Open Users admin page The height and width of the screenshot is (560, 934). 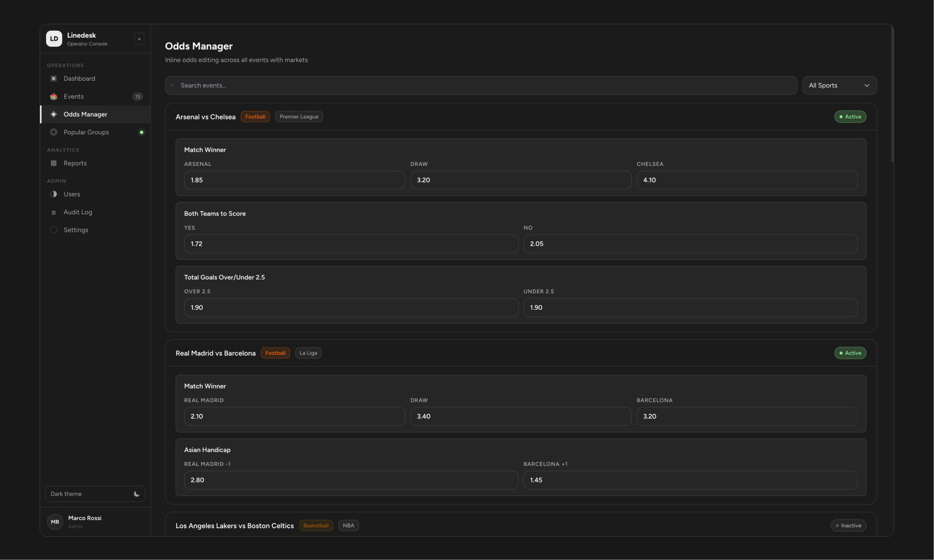point(95,194)
